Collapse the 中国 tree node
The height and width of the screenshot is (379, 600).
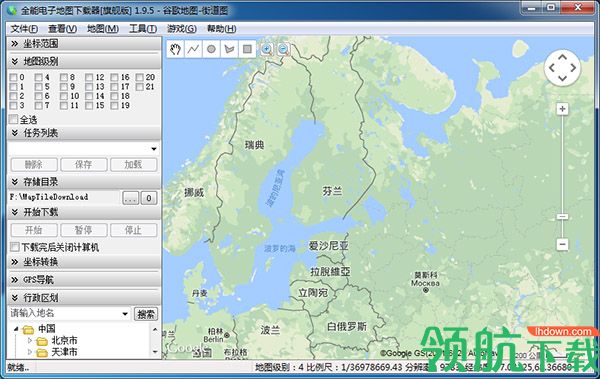coord(16,329)
